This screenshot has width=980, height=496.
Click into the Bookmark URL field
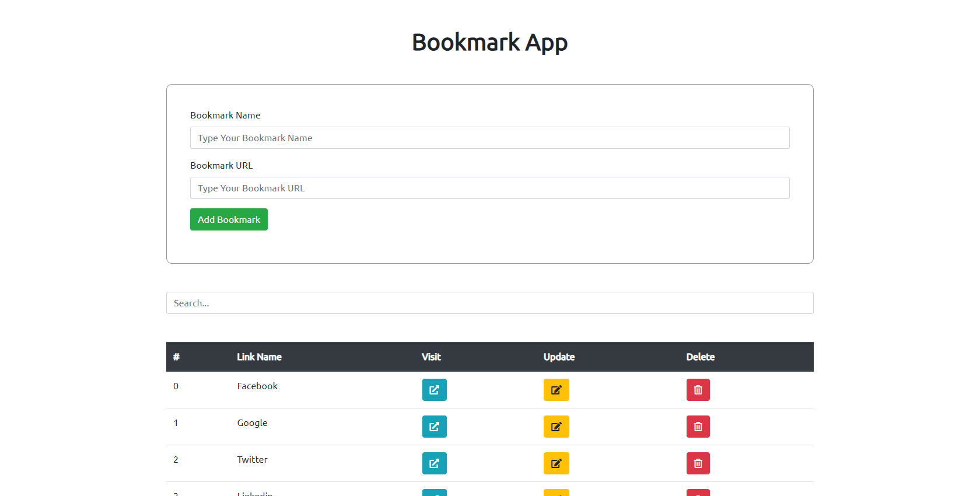[489, 188]
